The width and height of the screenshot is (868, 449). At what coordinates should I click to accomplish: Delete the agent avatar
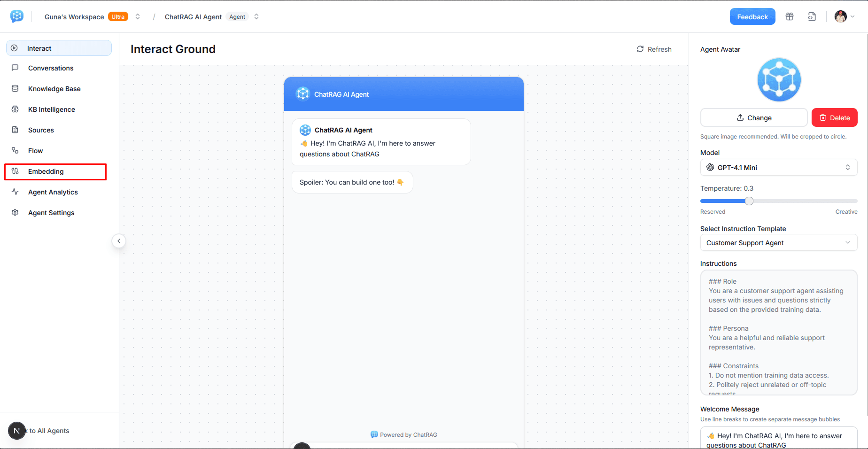coord(835,117)
